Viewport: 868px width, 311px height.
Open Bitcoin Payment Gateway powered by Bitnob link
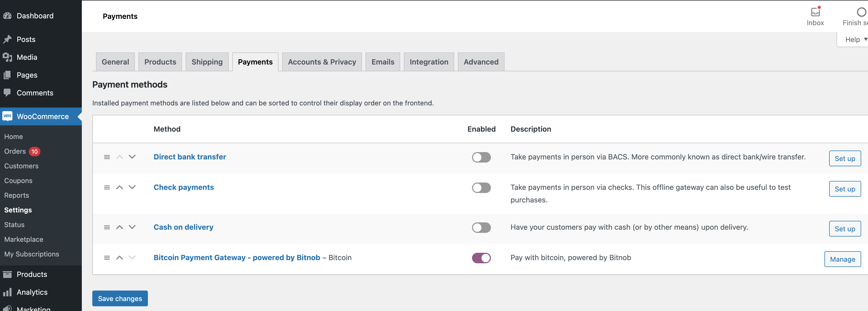pos(237,258)
